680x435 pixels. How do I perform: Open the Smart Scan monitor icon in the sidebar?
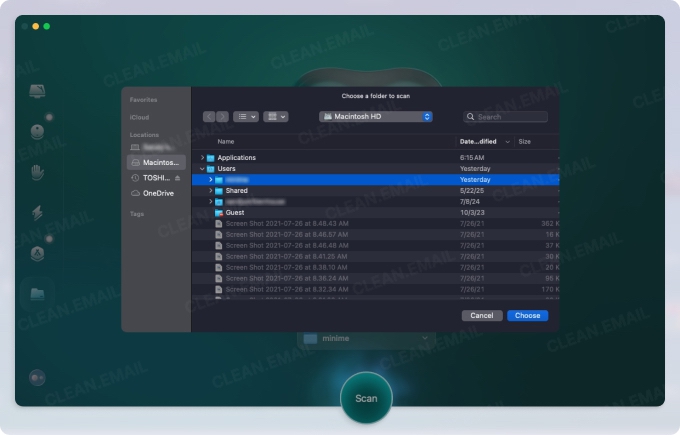coord(37,91)
